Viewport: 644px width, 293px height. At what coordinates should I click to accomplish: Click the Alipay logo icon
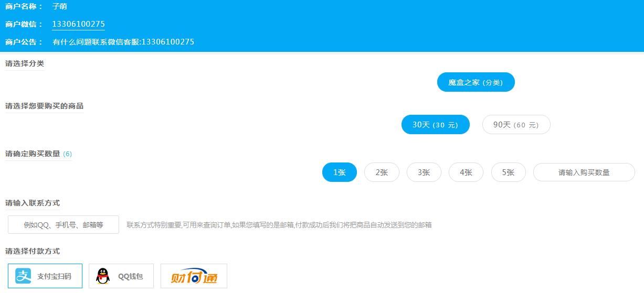23,276
